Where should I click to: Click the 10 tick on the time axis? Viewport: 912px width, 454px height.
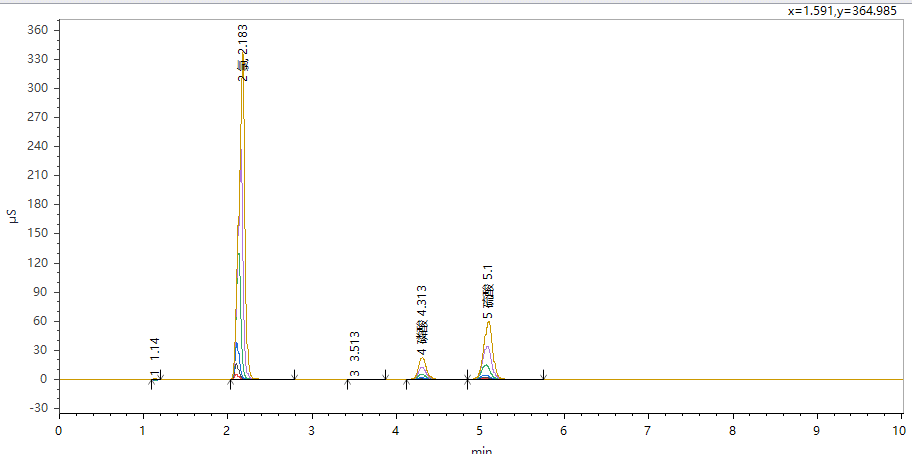(x=900, y=430)
